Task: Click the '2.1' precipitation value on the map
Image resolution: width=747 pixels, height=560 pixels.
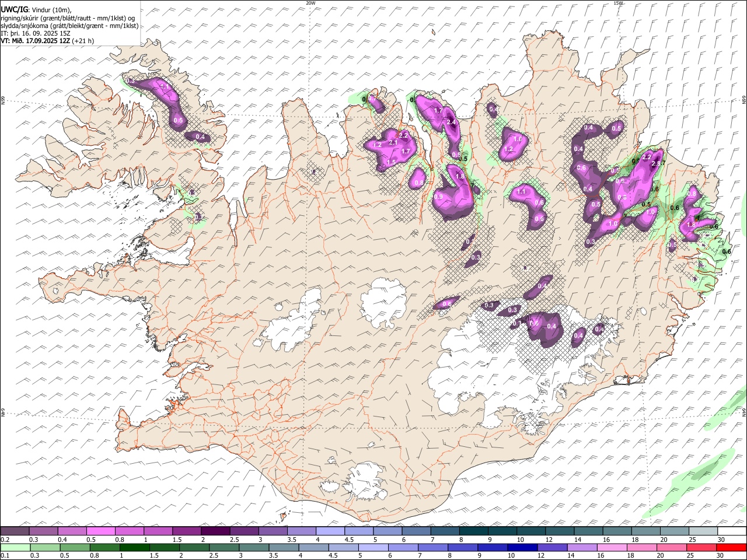Action: point(393,143)
